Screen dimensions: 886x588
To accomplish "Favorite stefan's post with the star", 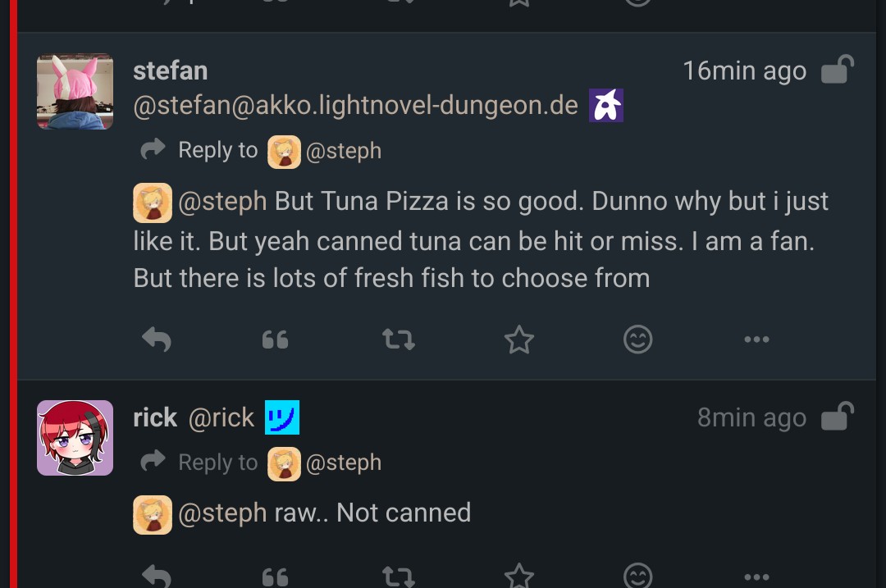I will pos(518,340).
